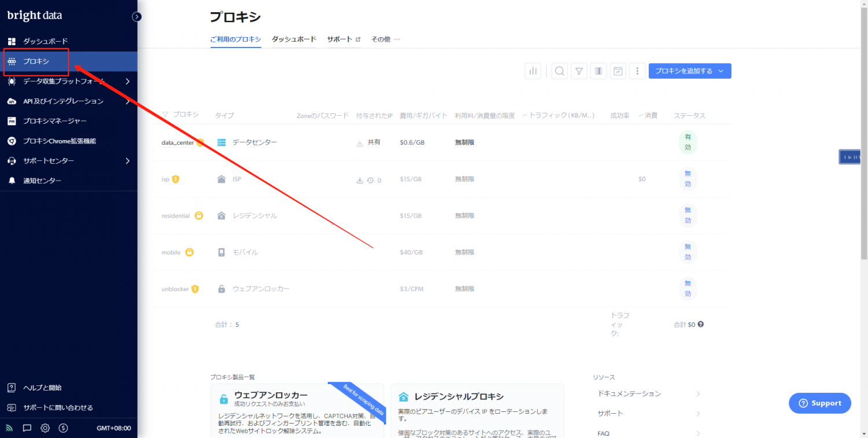This screenshot has height=438, width=868.
Task: Expand the API及びインテグレーション sidebar menu
Action: point(68,101)
